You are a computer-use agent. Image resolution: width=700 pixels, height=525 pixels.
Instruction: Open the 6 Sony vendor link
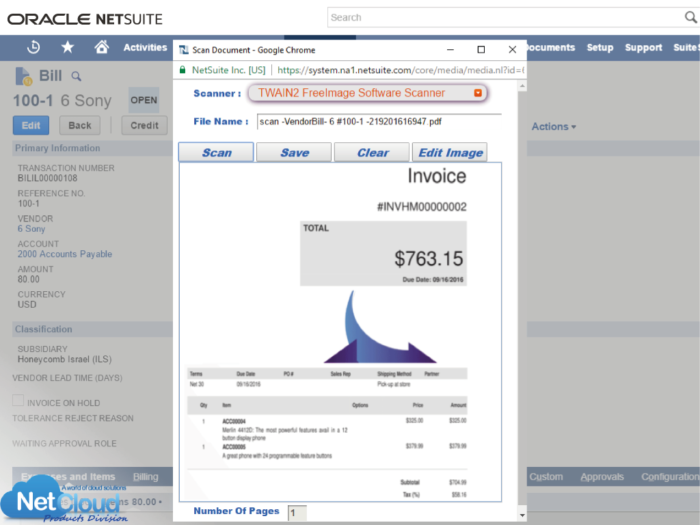[31, 229]
